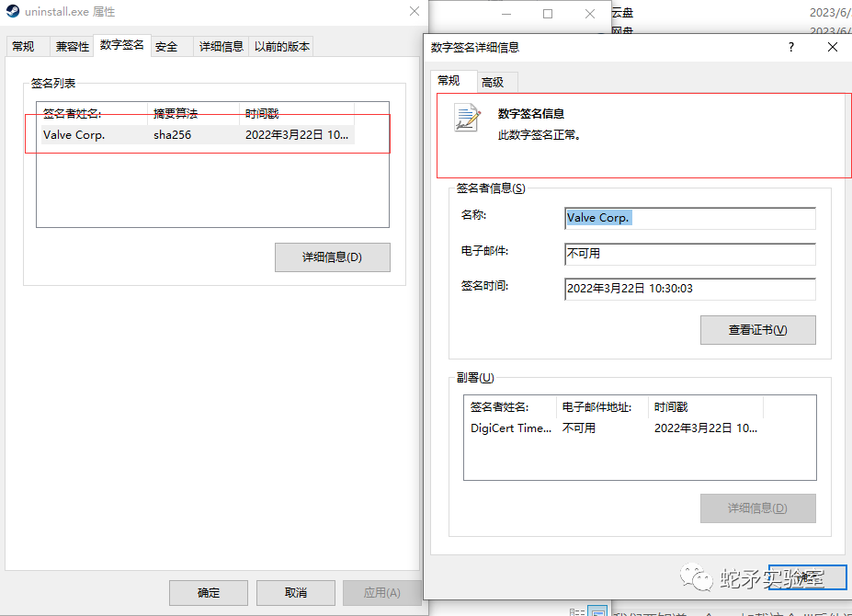Image resolution: width=852 pixels, height=616 pixels.
Task: Click the 签名时间 field 2022年3月22日 10:30:03
Action: coord(690,289)
